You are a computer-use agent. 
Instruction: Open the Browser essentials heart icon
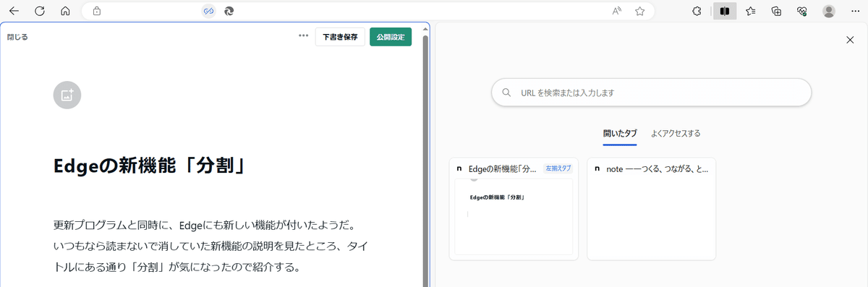801,11
